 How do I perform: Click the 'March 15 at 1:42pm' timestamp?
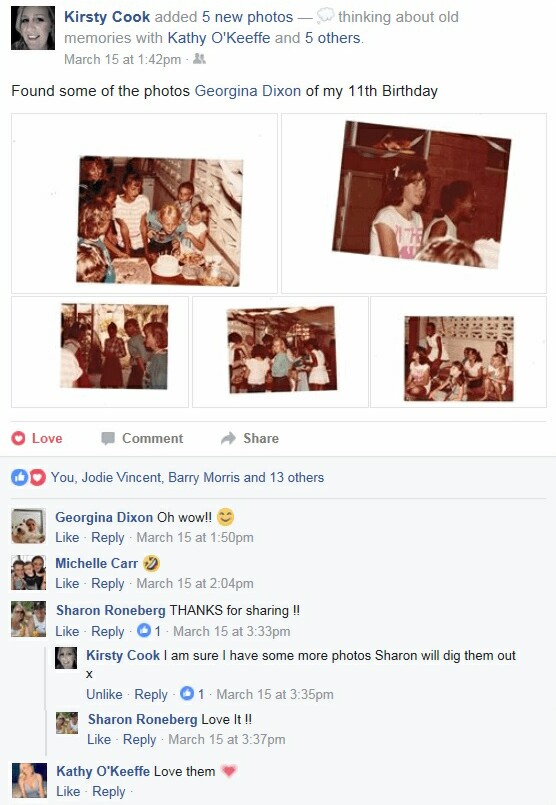tap(122, 60)
